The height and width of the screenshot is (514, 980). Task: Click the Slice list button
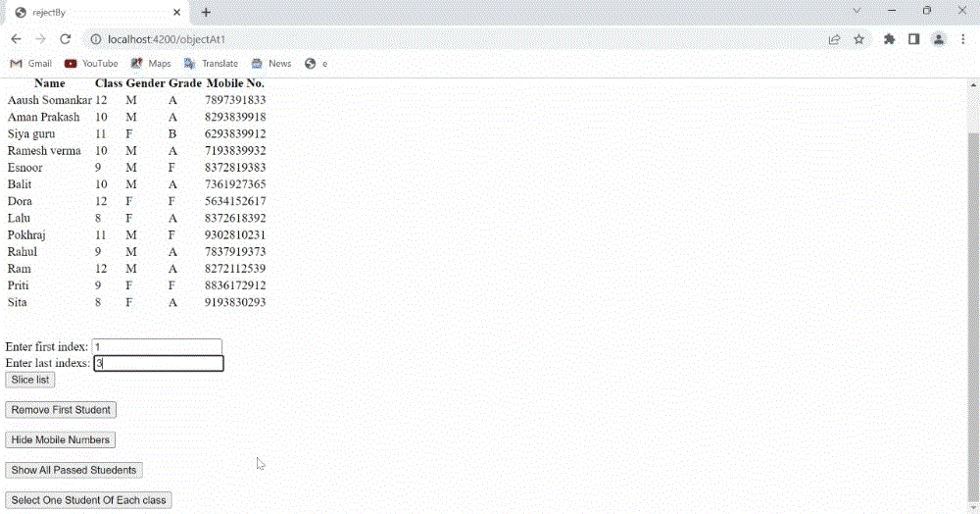tap(30, 380)
